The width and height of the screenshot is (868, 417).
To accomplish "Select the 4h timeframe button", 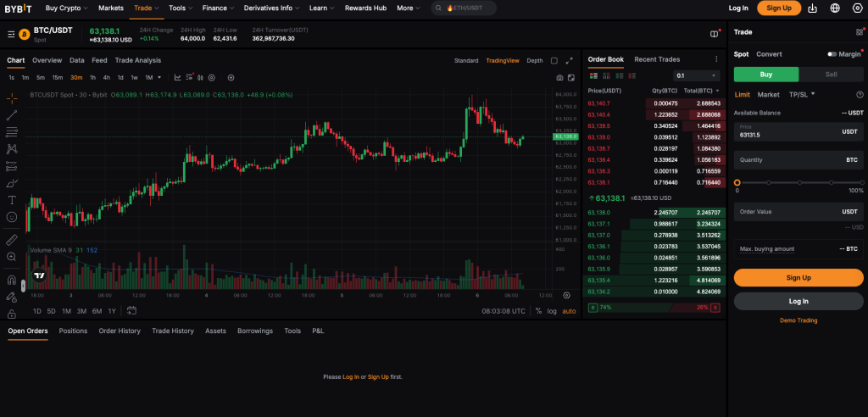I will [106, 77].
